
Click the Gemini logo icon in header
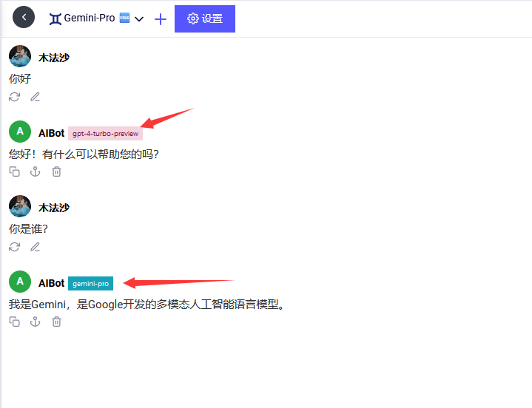55,18
